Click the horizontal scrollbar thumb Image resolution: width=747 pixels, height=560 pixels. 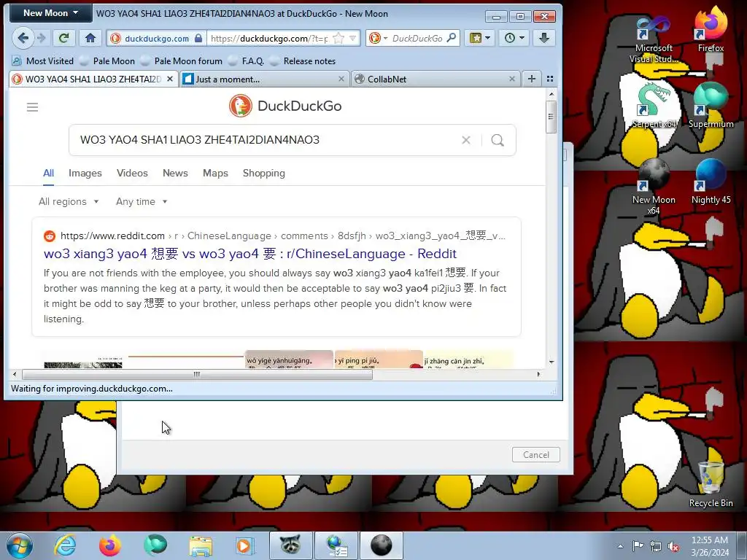pos(197,374)
